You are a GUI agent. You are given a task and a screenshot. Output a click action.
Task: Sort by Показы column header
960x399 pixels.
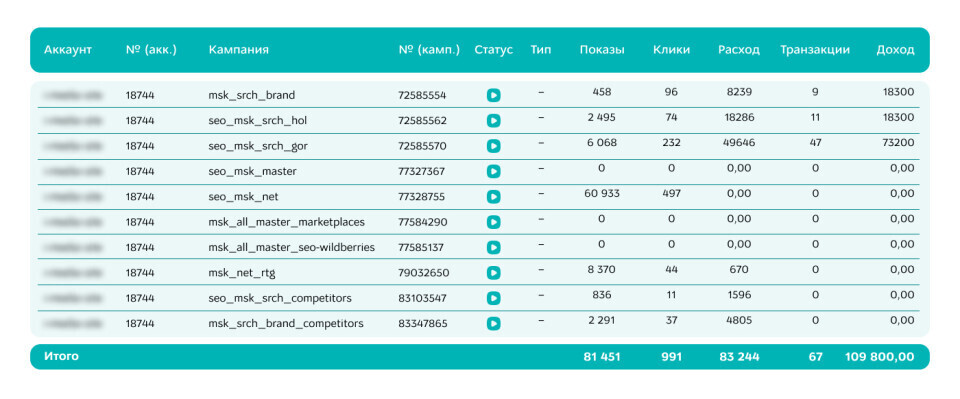[602, 50]
